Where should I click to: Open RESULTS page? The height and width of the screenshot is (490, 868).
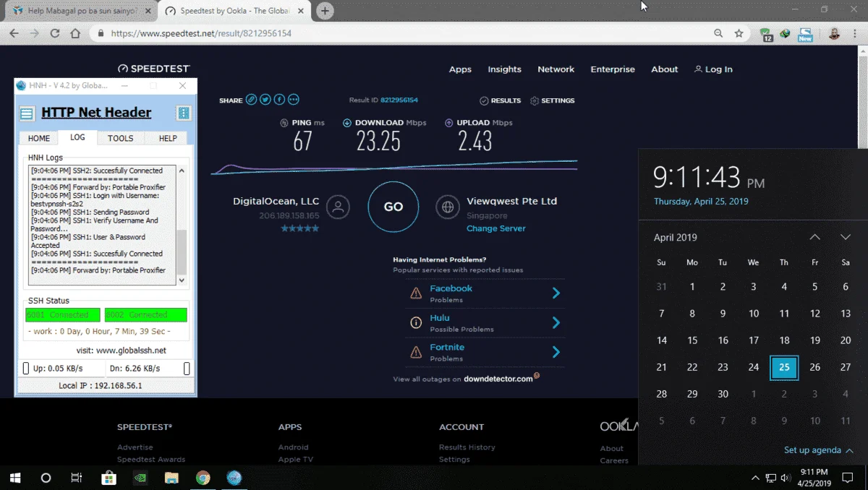click(500, 100)
